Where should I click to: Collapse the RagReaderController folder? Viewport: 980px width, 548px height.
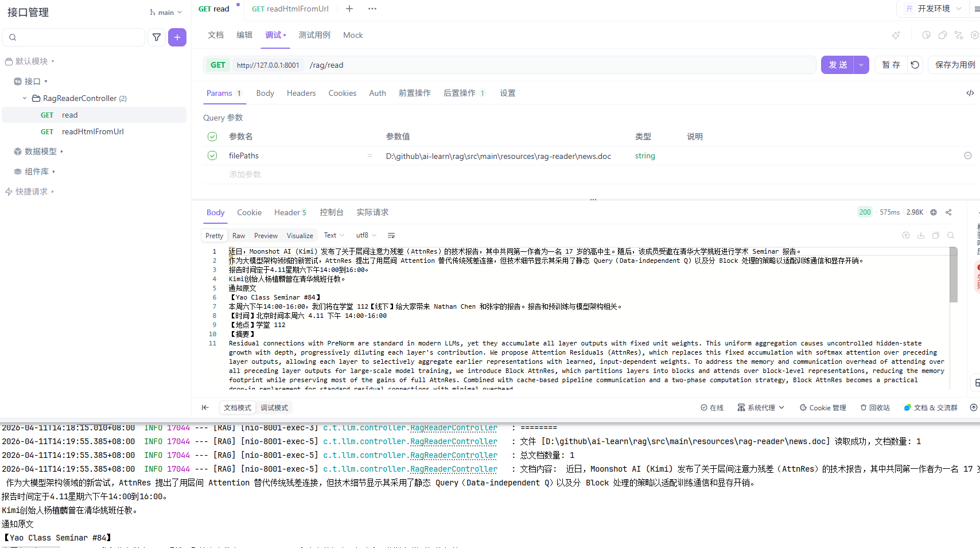(25, 98)
